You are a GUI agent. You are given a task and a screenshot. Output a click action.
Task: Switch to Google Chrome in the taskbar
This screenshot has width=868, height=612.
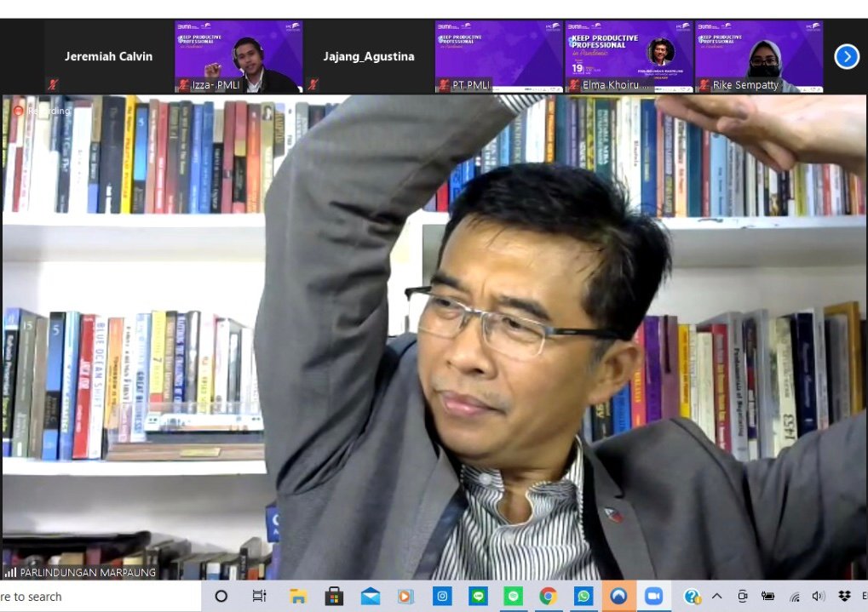pyautogui.click(x=549, y=597)
